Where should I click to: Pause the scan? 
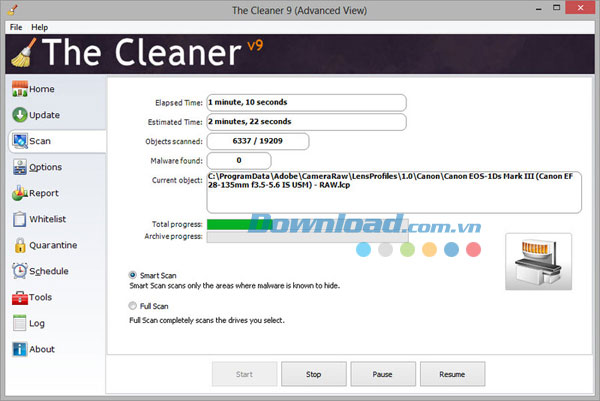point(383,374)
